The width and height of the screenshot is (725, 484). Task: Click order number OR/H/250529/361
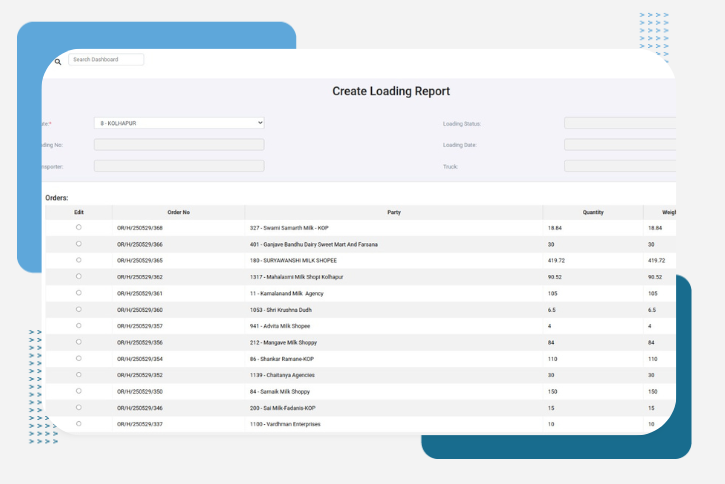pos(140,294)
